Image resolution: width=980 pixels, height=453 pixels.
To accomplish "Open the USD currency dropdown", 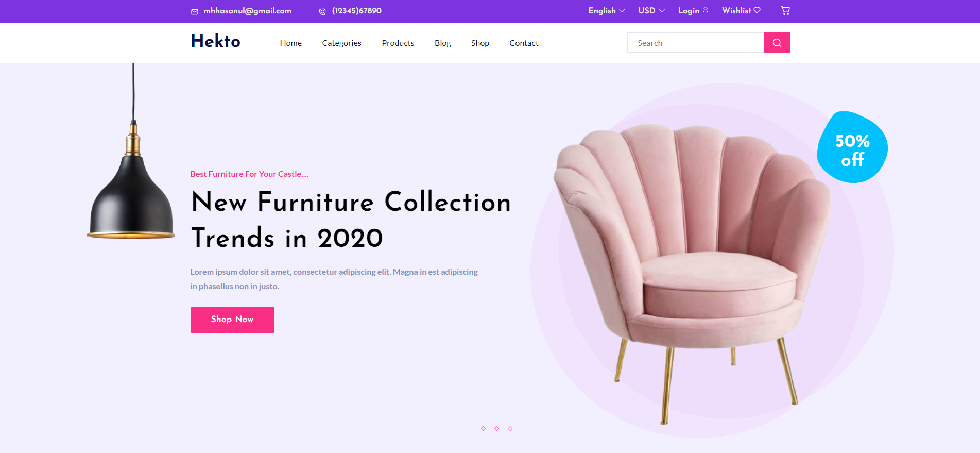I will pyautogui.click(x=651, y=11).
